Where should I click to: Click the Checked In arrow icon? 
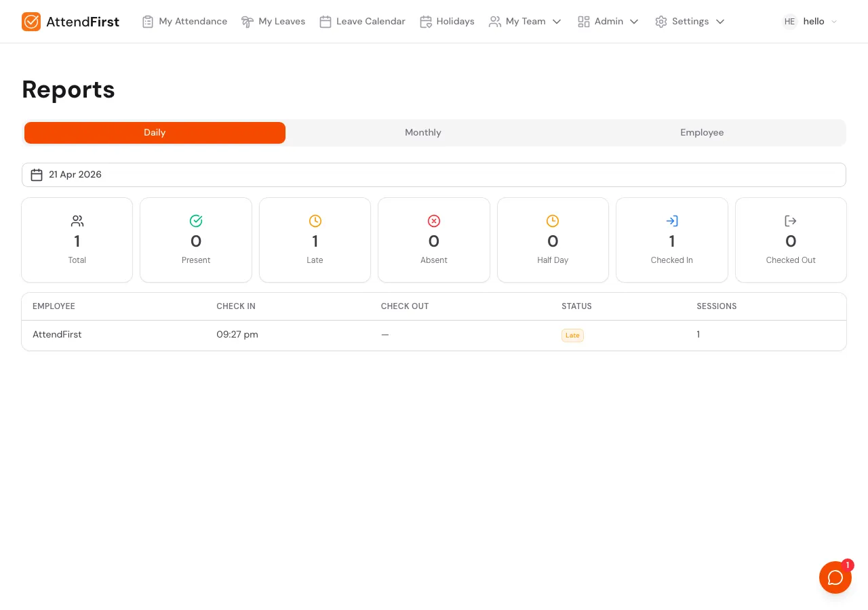pos(671,221)
